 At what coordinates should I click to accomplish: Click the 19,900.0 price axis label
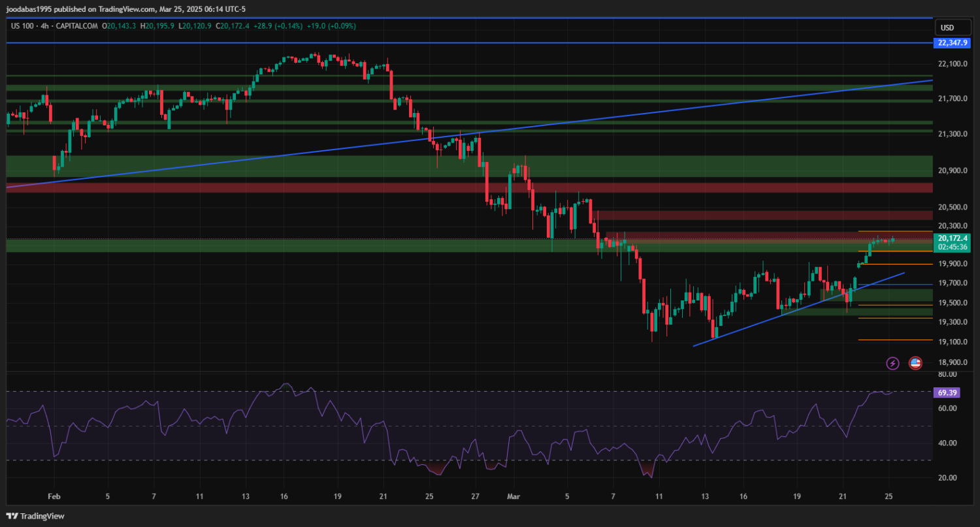952,264
